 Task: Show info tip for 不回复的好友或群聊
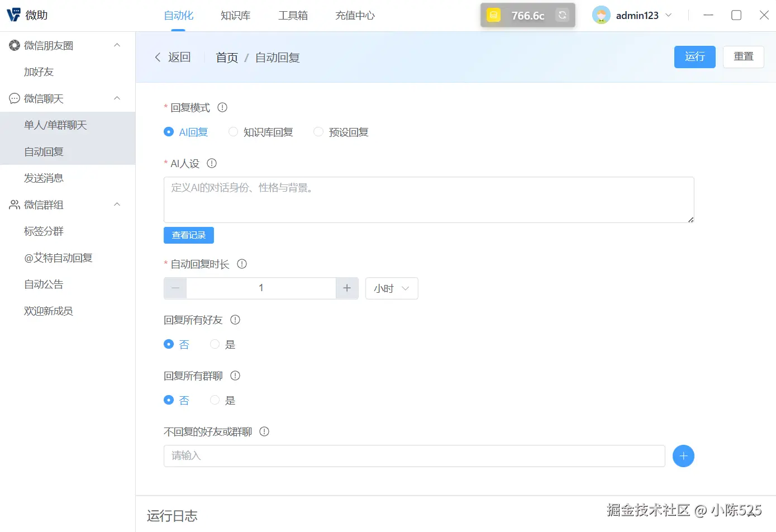click(264, 431)
